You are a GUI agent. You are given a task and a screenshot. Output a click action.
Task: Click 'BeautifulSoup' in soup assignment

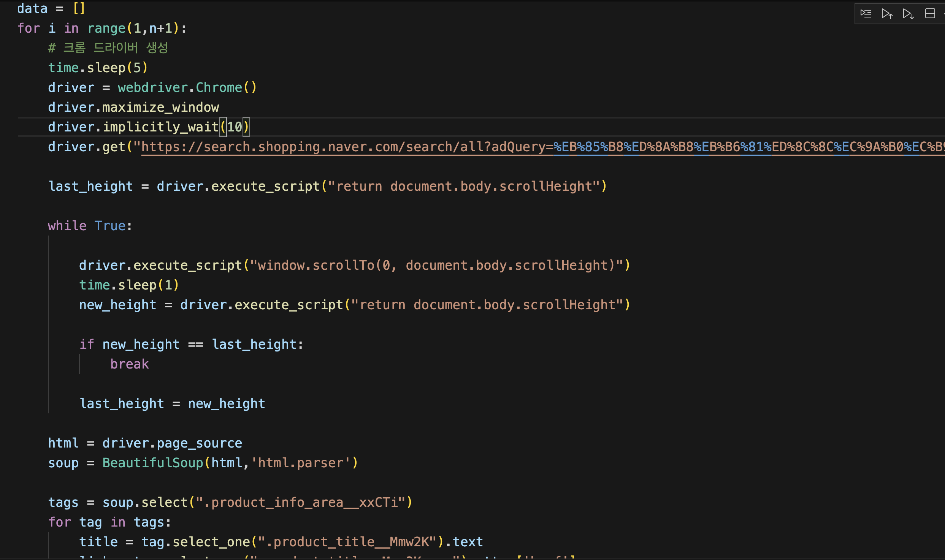click(x=153, y=463)
